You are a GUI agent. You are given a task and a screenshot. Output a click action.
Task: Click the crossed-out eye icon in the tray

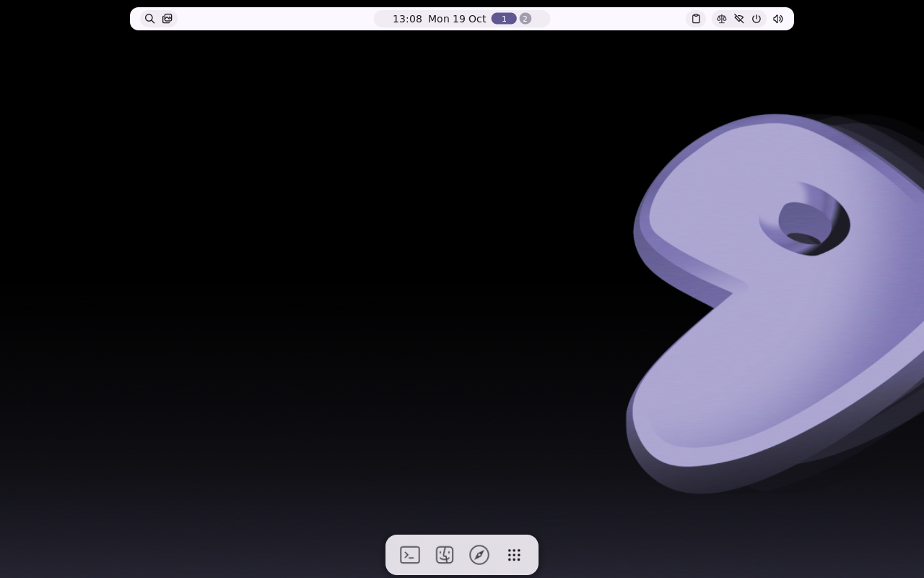pyautogui.click(x=739, y=19)
